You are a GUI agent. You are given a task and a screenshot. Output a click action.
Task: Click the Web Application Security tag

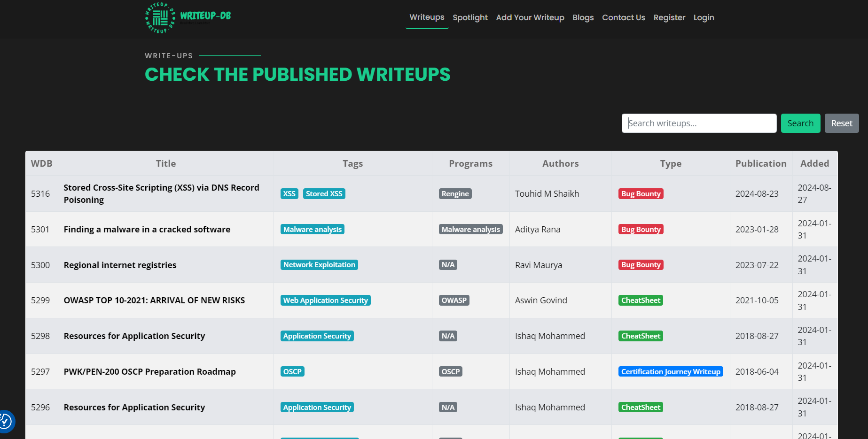coord(326,300)
